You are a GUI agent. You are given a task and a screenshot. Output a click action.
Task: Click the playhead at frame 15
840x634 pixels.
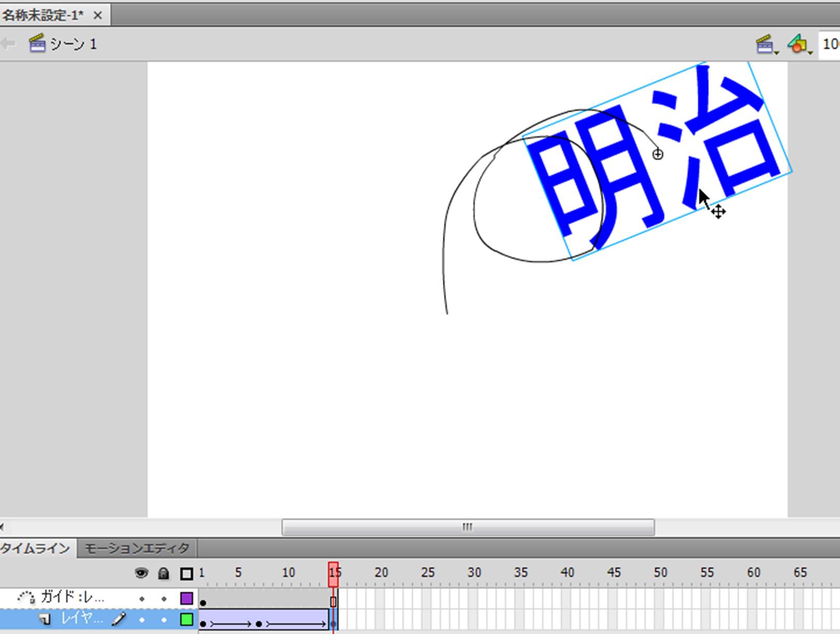[334, 573]
